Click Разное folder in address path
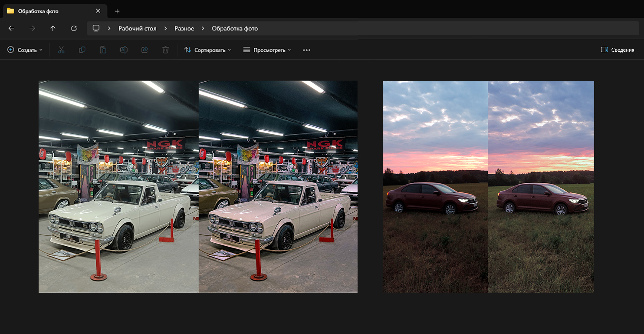This screenshot has height=334, width=644. tap(184, 28)
